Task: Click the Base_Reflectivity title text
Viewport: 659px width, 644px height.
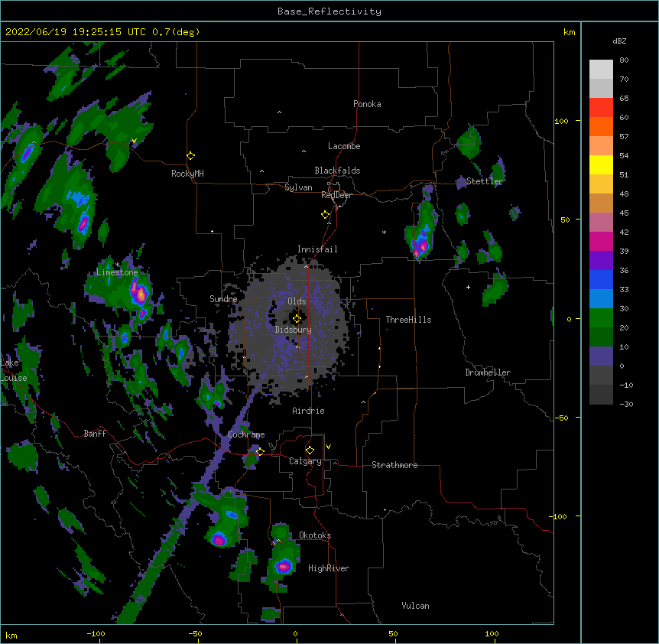Action: tap(329, 11)
